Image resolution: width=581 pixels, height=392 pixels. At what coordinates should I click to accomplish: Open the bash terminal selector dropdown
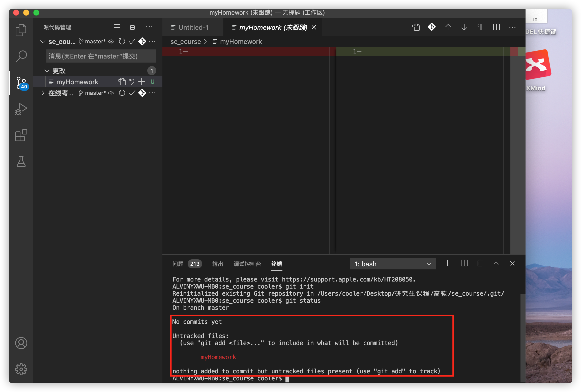392,264
